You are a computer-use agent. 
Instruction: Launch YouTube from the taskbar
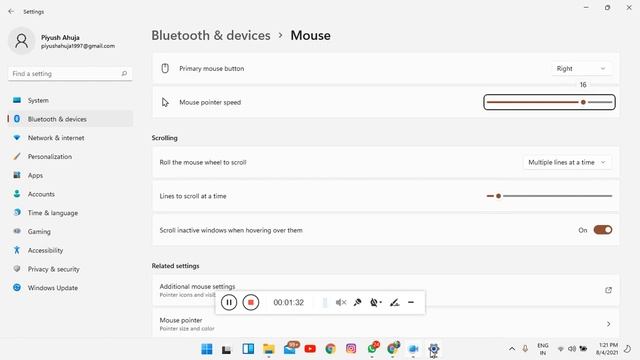tap(310, 349)
